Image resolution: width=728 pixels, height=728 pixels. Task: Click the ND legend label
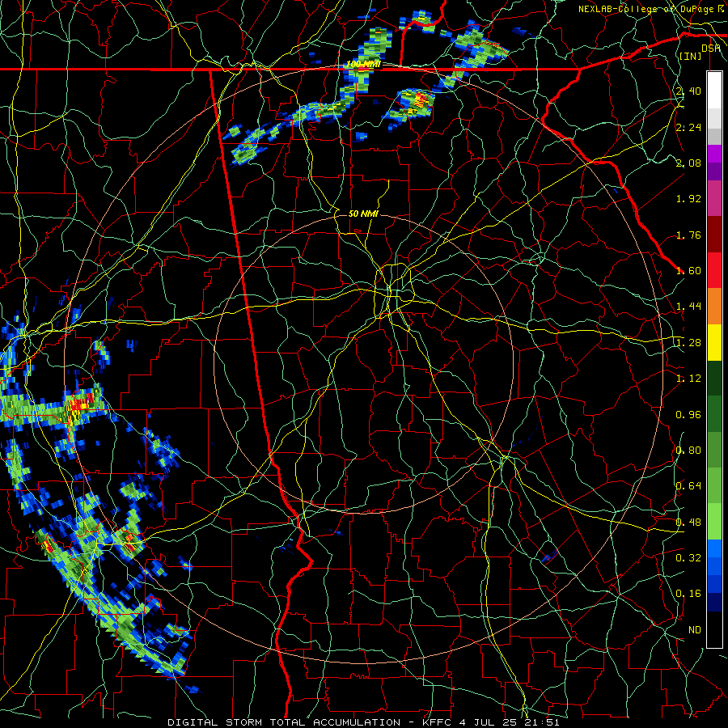[695, 630]
